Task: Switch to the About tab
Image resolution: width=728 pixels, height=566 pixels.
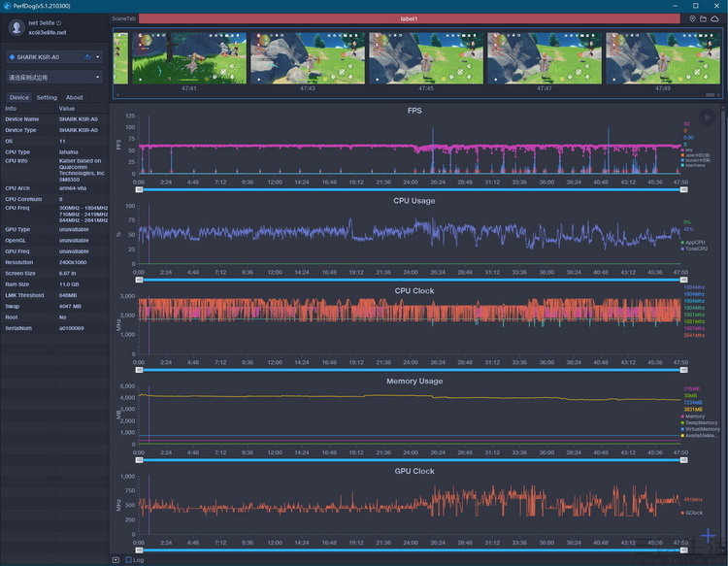Action: point(74,97)
